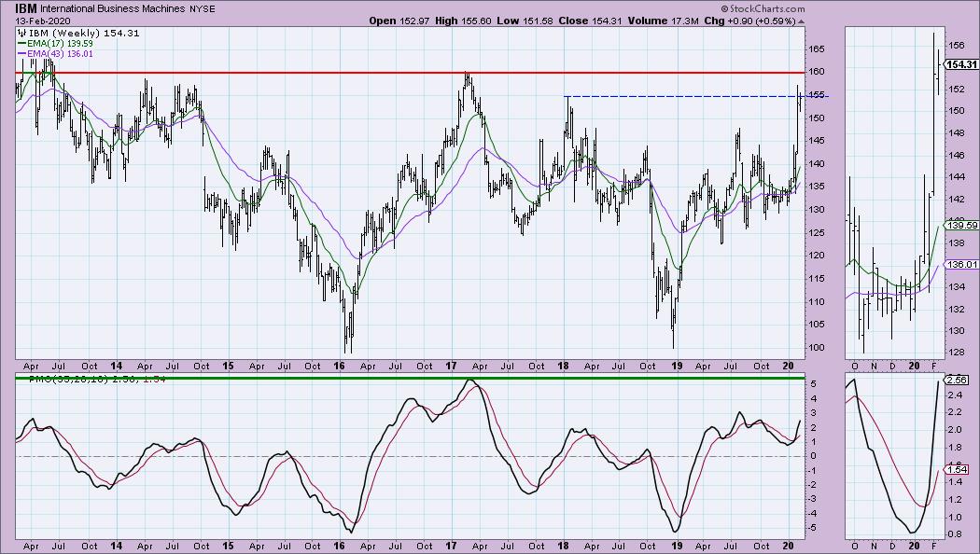This screenshot has width=980, height=554.
Task: Open the StockCharts.com copyright link
Action: pyautogui.click(x=763, y=8)
